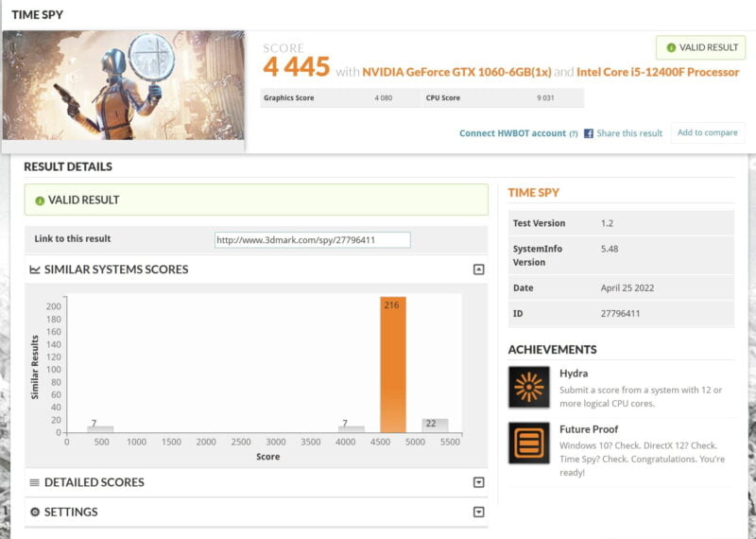
Task: Click the Facebook share icon
Action: point(589,133)
